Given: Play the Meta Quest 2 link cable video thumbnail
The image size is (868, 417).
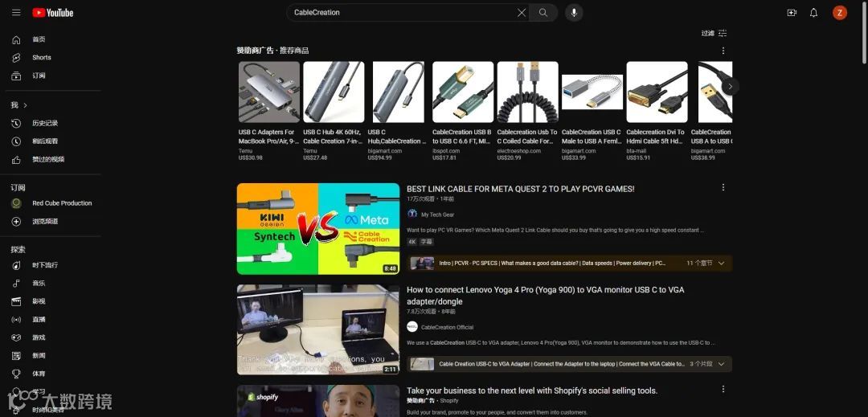Looking at the screenshot, I should (318, 229).
